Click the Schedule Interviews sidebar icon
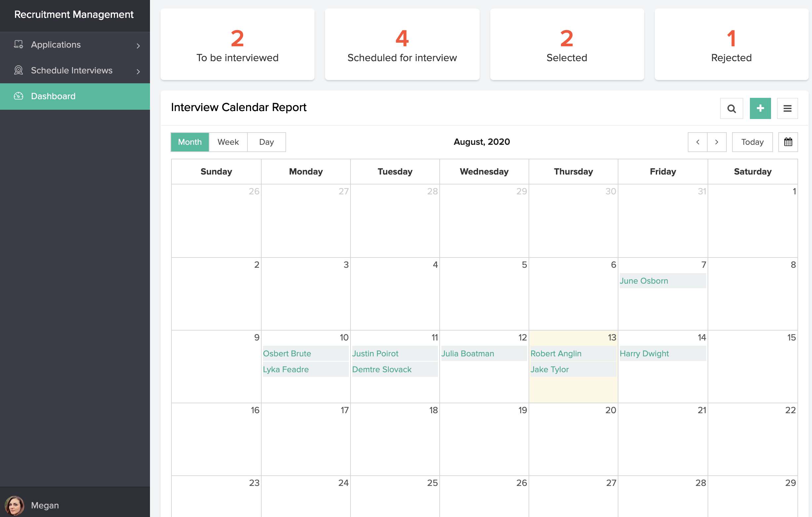812x517 pixels. (18, 70)
